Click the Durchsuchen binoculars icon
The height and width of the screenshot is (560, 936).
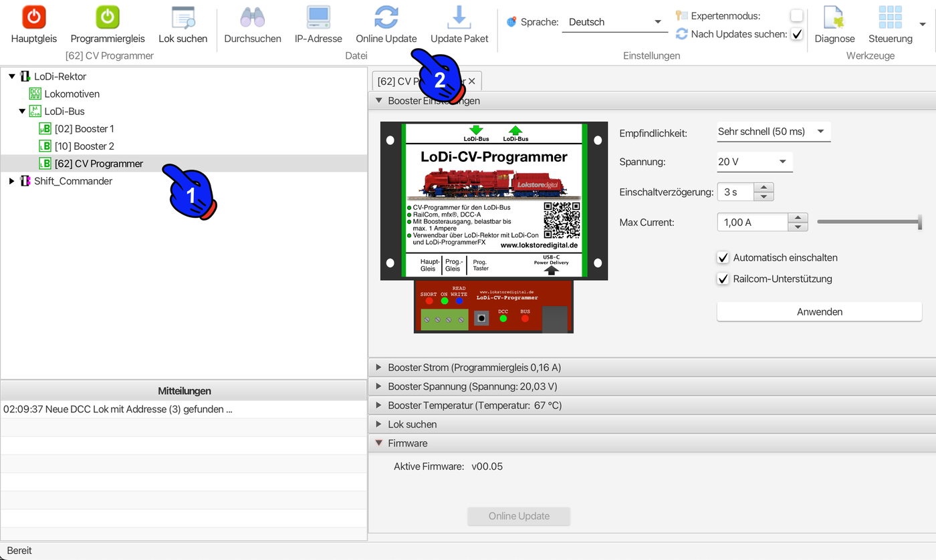click(x=253, y=17)
